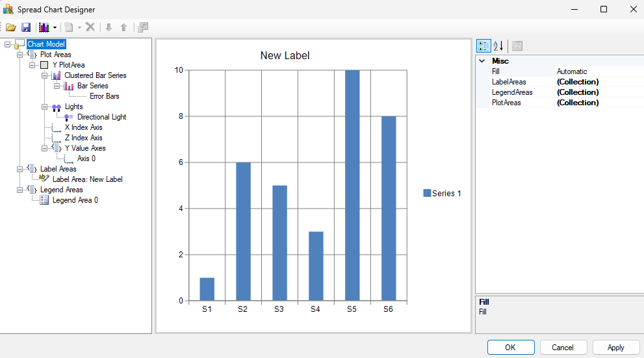The image size is (644, 358).
Task: Select the Bar Series tree item
Action: [92, 86]
